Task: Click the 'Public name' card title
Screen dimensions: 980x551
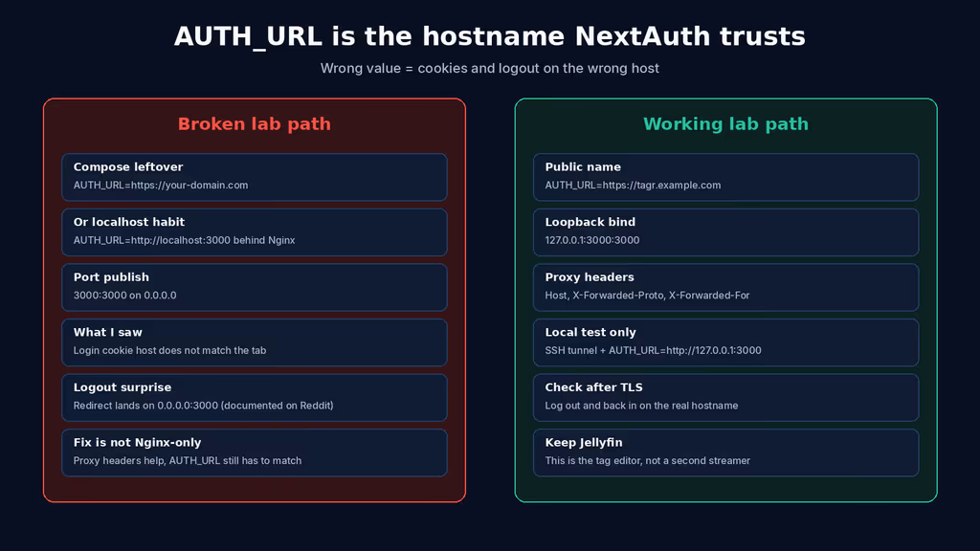Action: (x=583, y=166)
